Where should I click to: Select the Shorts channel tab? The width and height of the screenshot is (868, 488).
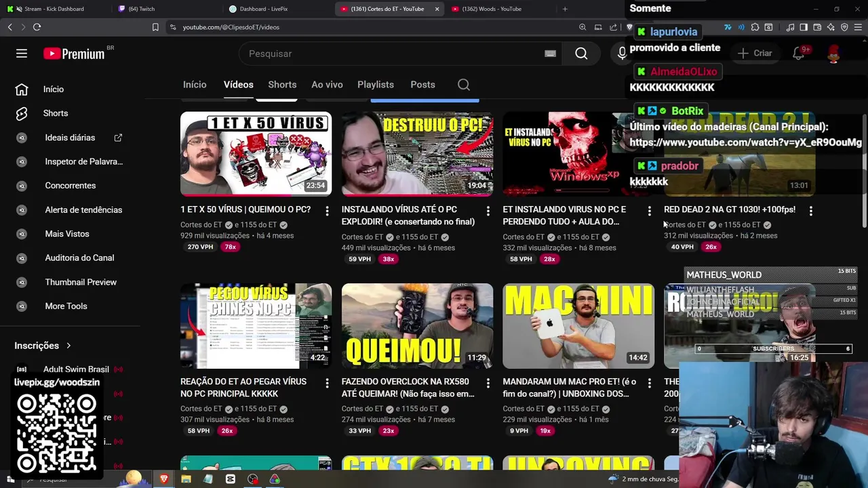pos(282,85)
